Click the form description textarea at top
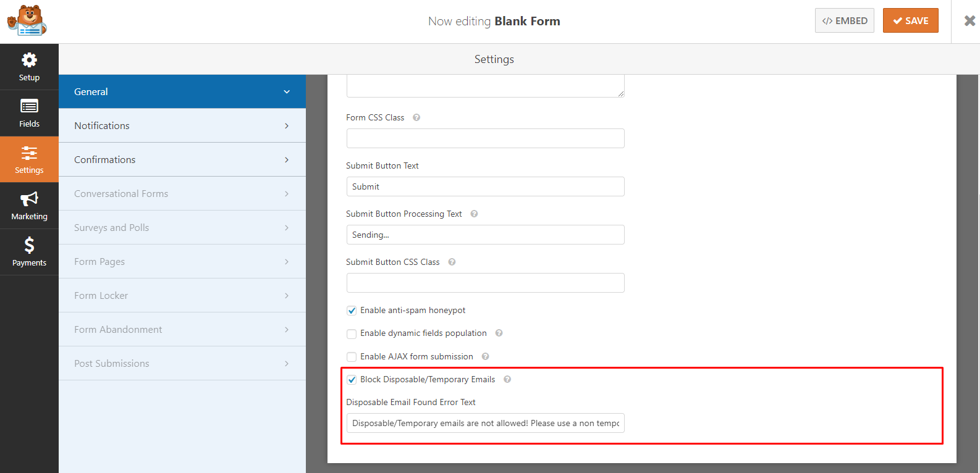The image size is (980, 473). coord(485,86)
